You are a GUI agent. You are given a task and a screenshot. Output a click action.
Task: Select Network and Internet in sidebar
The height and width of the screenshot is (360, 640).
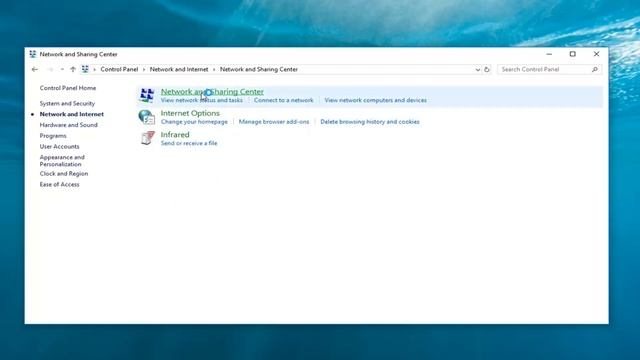tap(71, 114)
